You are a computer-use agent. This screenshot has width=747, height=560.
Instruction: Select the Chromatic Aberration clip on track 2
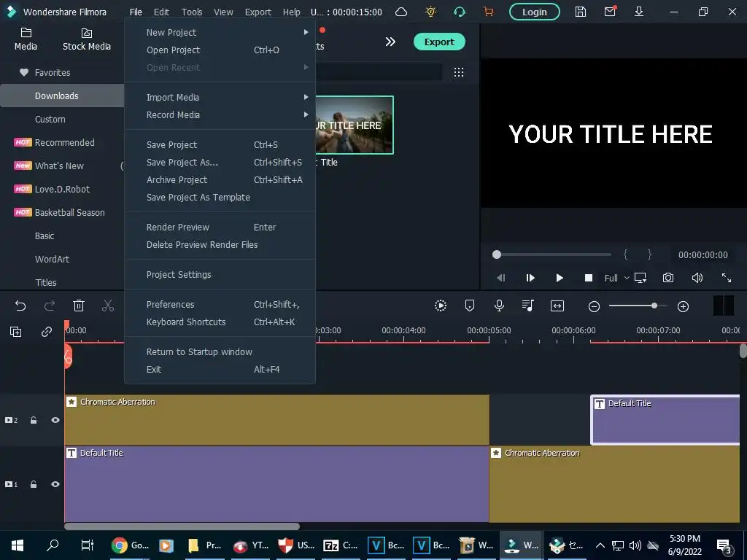(276, 419)
